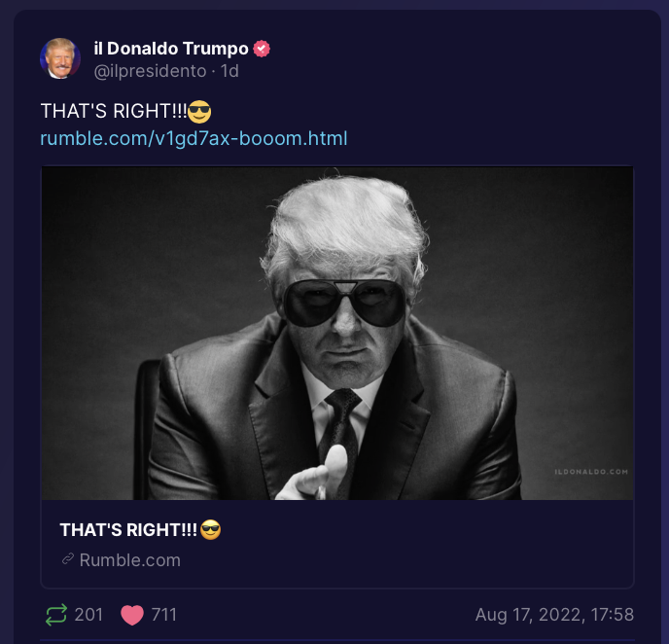Image resolution: width=669 pixels, height=644 pixels.
Task: Click the Rumble.com source label
Action: click(x=129, y=560)
